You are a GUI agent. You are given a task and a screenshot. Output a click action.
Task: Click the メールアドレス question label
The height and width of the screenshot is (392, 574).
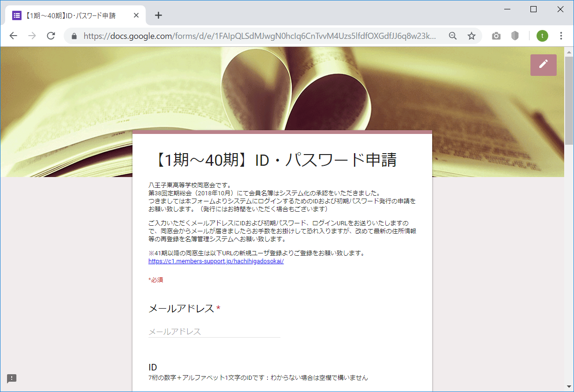[181, 308]
